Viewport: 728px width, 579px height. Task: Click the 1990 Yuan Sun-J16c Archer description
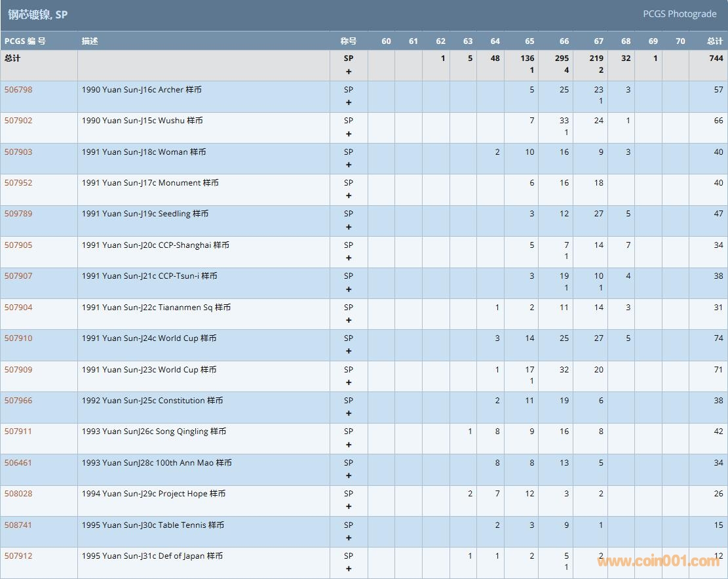[142, 90]
